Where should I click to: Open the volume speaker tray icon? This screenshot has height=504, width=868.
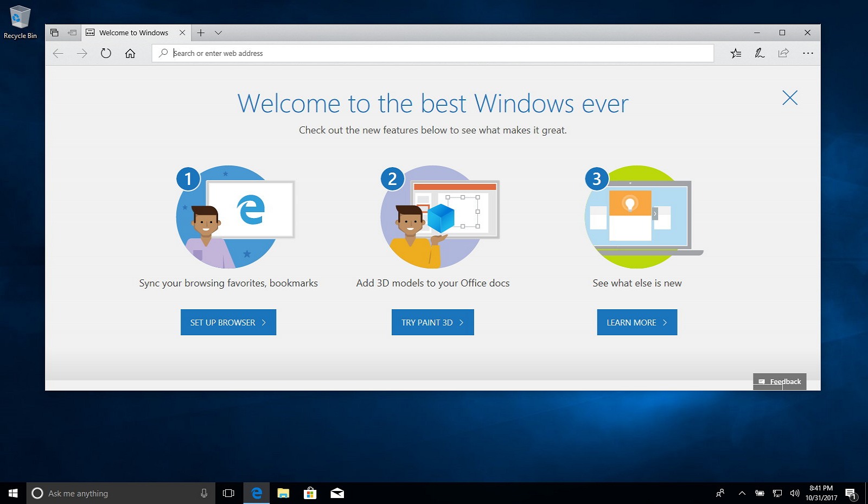click(x=795, y=493)
